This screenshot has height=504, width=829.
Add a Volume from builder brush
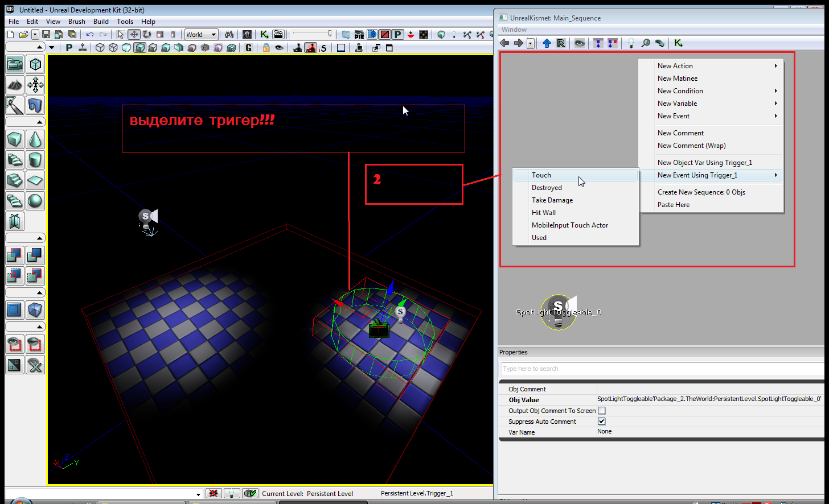(x=35, y=310)
